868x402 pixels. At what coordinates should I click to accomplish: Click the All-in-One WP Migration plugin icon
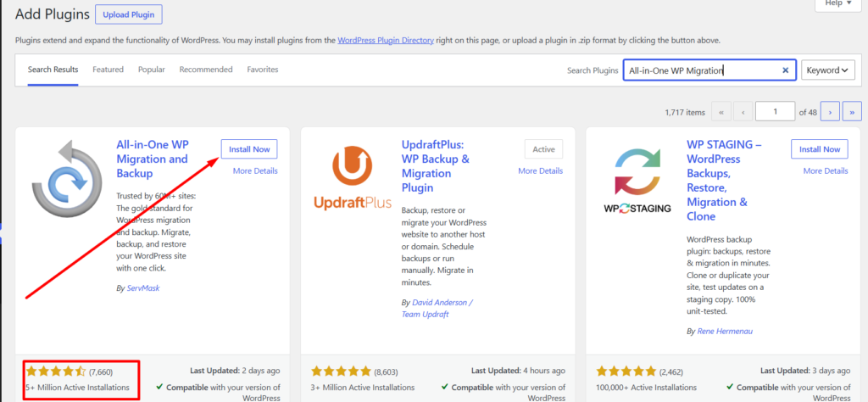[68, 179]
